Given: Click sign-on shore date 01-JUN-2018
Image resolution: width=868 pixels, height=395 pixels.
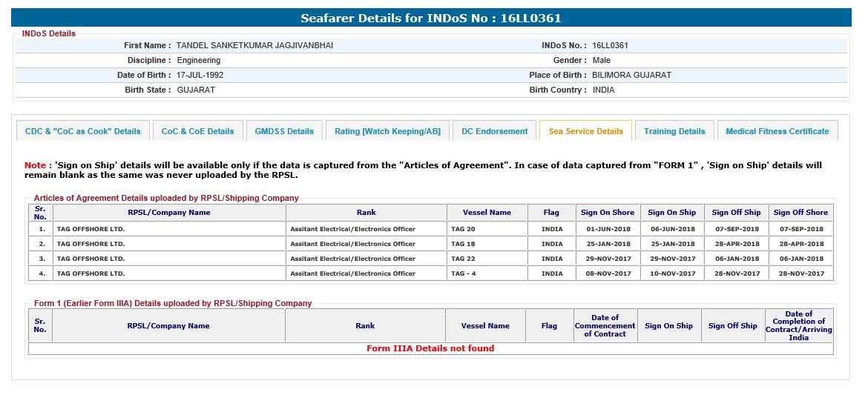Looking at the screenshot, I should click(608, 229).
